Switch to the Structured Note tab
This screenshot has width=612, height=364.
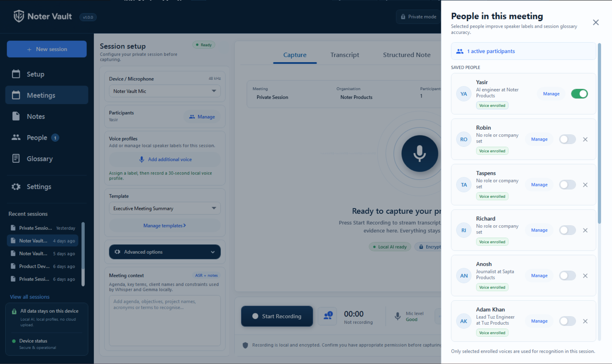pyautogui.click(x=406, y=55)
